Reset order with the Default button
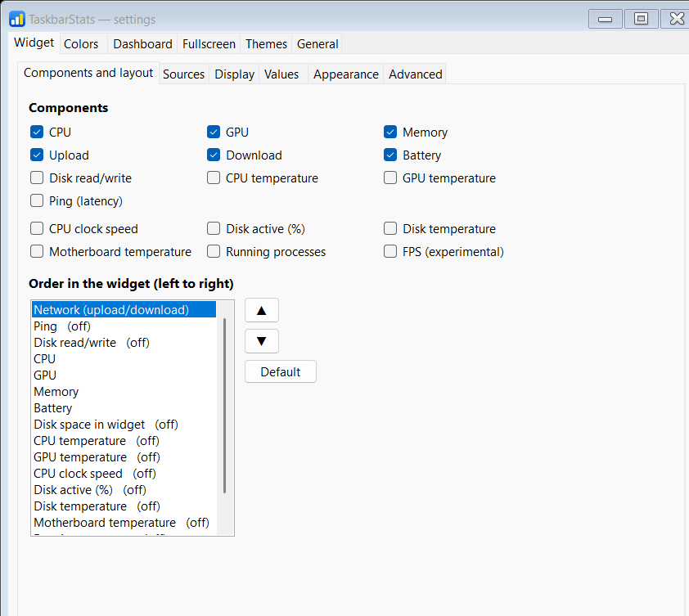 [x=281, y=371]
